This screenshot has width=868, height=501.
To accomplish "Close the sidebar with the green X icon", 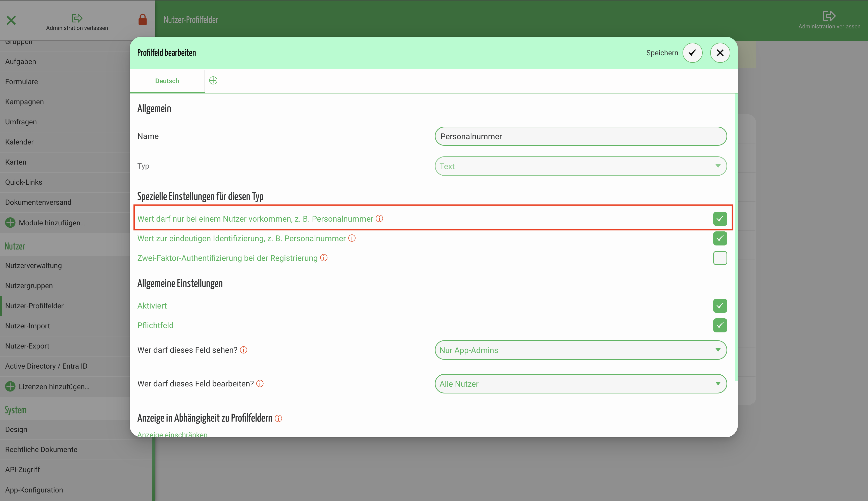I will click(x=11, y=20).
